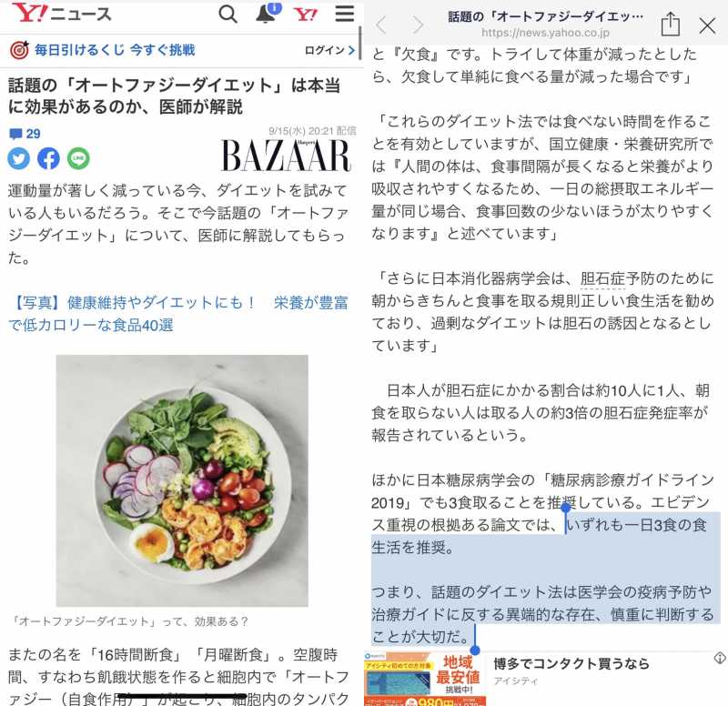The height and width of the screenshot is (706, 728).
Task: Open notifications bell icon
Action: (x=268, y=14)
